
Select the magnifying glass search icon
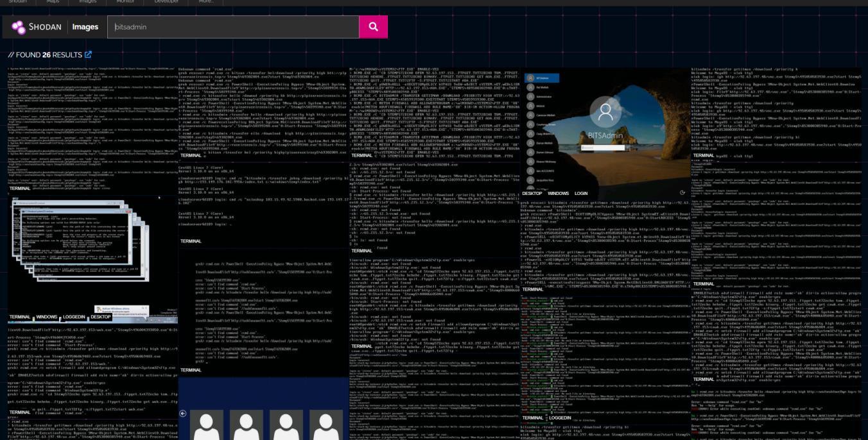point(373,27)
